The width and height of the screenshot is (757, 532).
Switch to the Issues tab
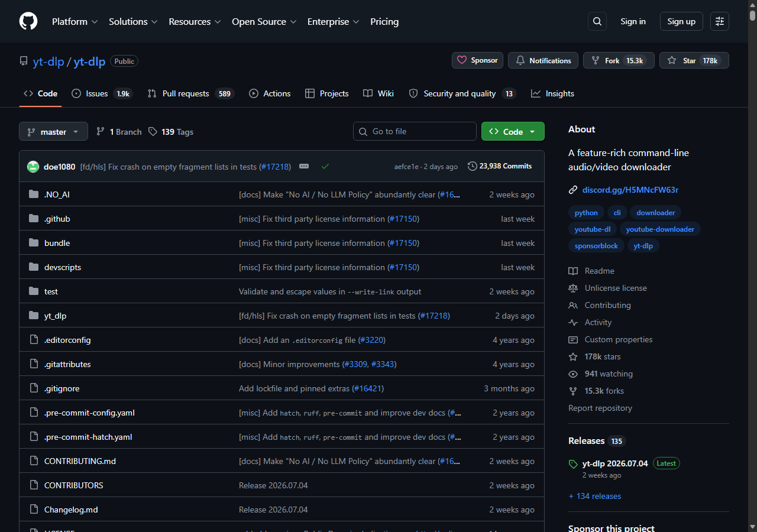(x=101, y=93)
